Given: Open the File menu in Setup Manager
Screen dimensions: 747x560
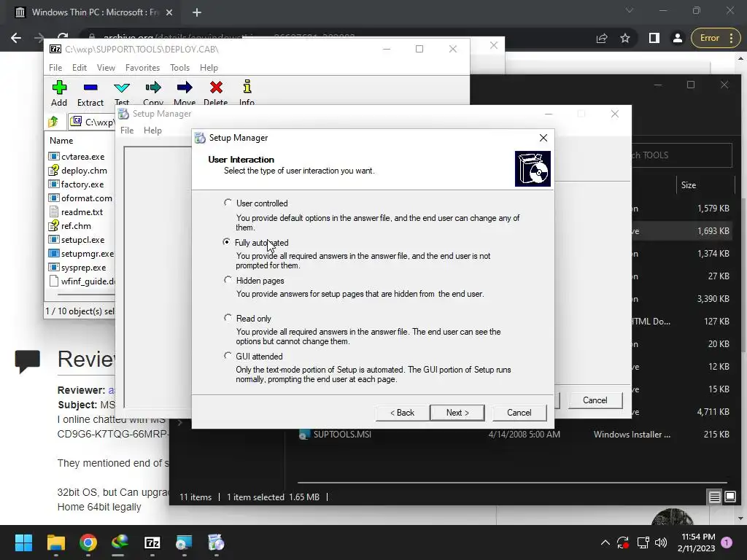Looking at the screenshot, I should click(127, 131).
